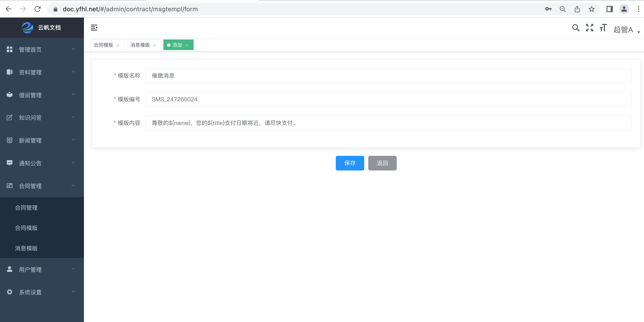The height and width of the screenshot is (322, 644).
Task: Reload the page with the refresh icon
Action: [x=37, y=9]
